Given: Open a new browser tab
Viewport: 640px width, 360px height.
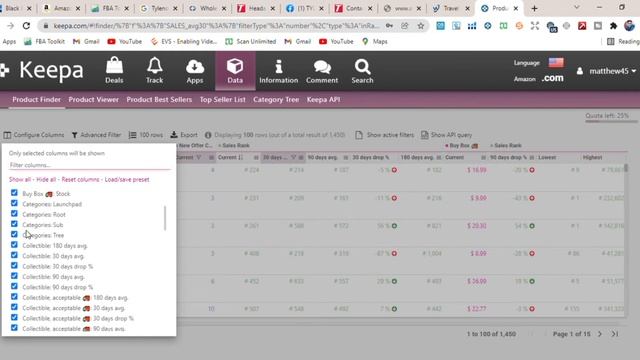Looking at the screenshot, I should [534, 8].
